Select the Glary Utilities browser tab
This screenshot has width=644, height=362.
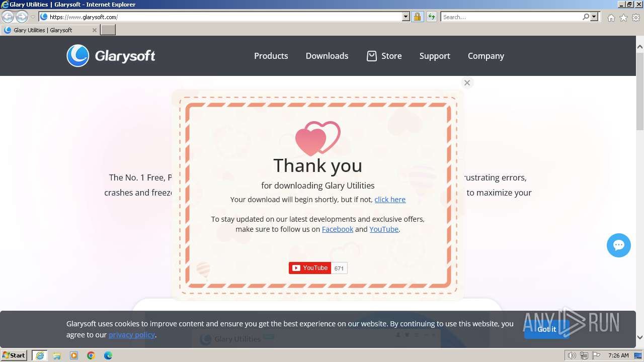[50, 30]
